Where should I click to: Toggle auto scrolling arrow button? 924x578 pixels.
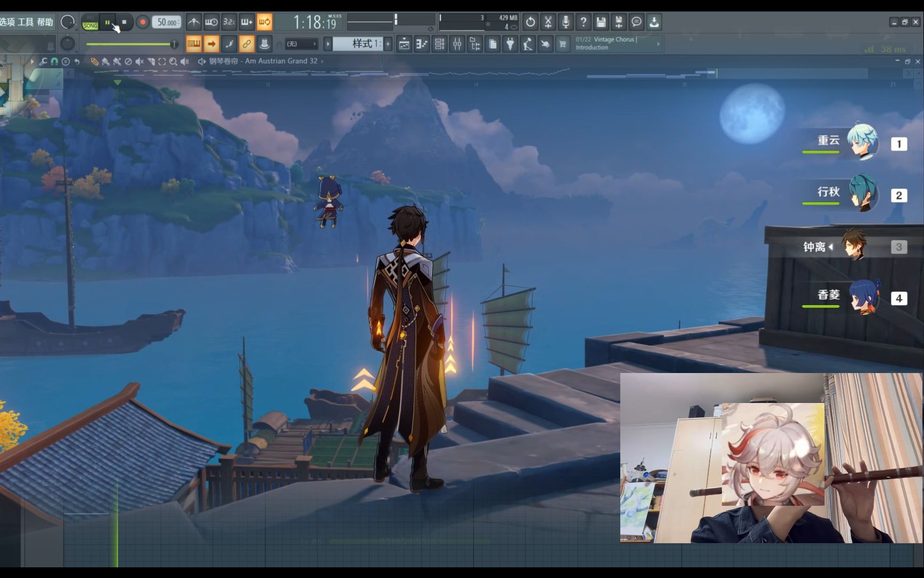pyautogui.click(x=211, y=44)
